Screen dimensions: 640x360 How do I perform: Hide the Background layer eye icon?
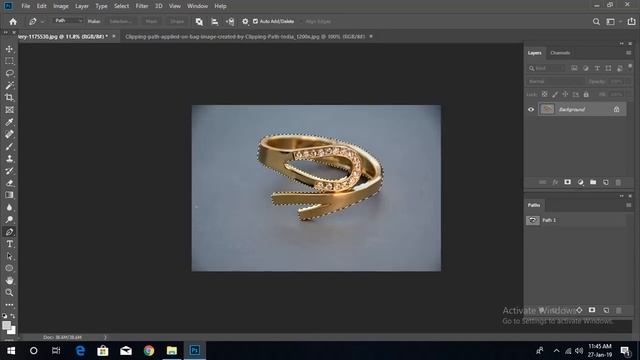pos(531,109)
